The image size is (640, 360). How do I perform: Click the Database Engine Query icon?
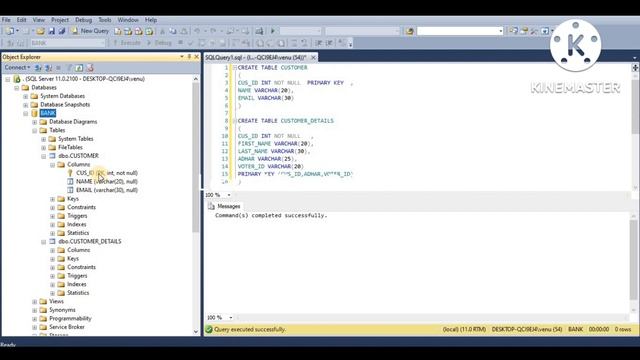point(118,31)
